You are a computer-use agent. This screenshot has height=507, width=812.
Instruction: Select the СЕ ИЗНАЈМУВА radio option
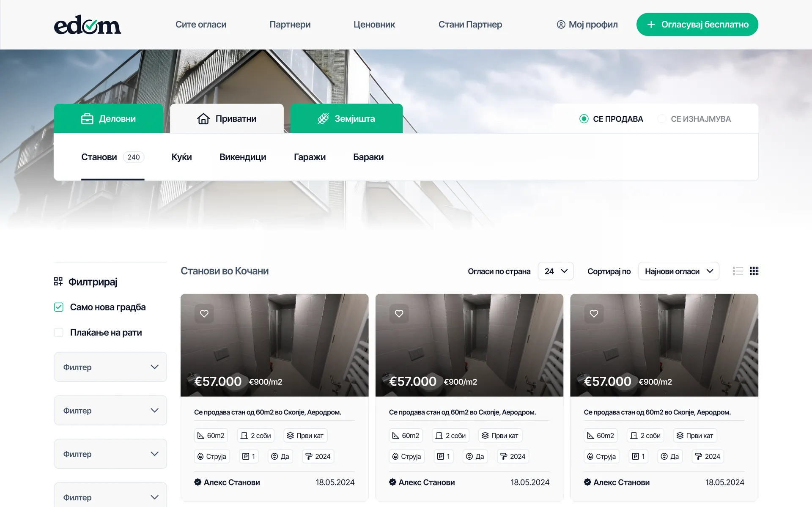coord(661,119)
